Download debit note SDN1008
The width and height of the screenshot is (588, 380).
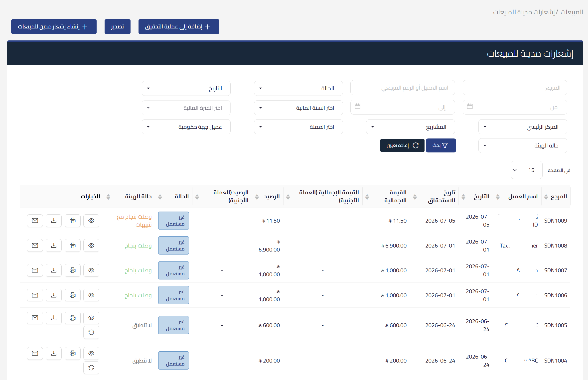[54, 246]
